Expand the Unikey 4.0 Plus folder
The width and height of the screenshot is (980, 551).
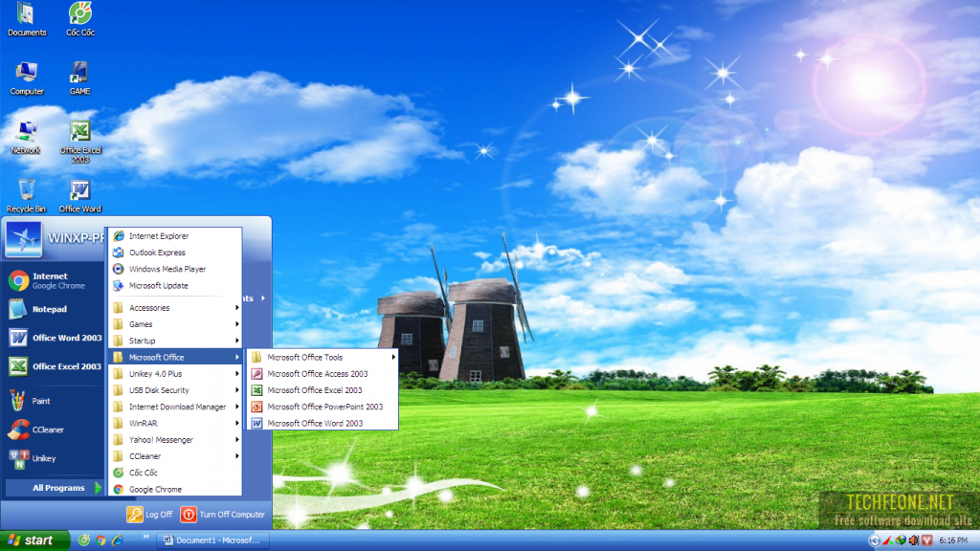tap(175, 374)
